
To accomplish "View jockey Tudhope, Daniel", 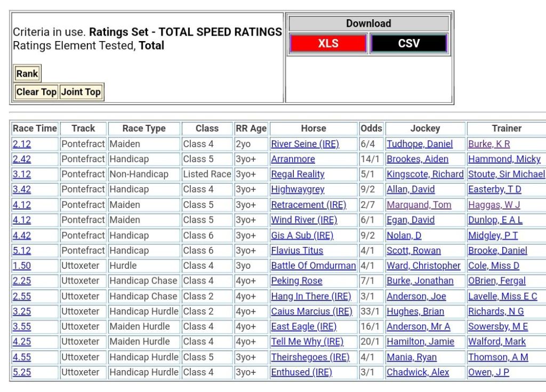I will [x=420, y=144].
